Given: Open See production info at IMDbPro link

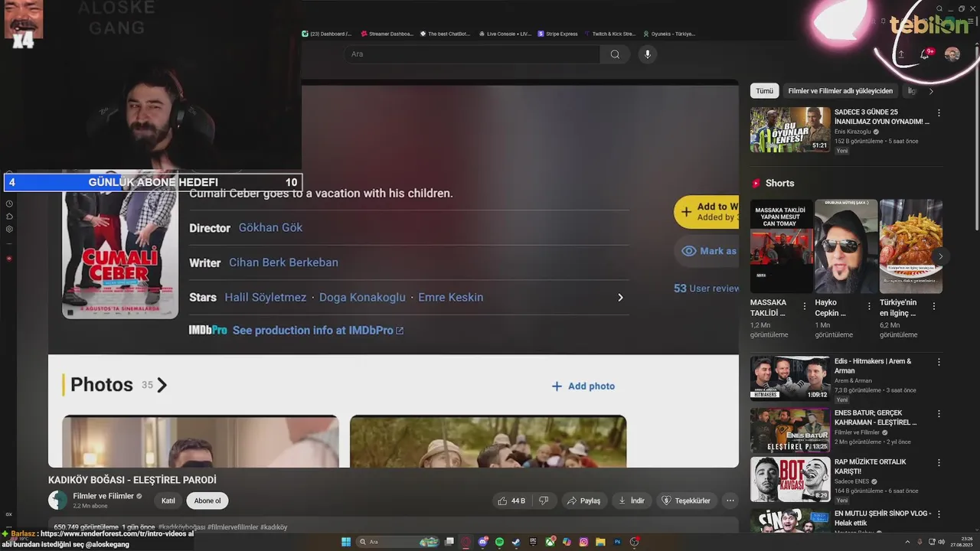Looking at the screenshot, I should (318, 331).
